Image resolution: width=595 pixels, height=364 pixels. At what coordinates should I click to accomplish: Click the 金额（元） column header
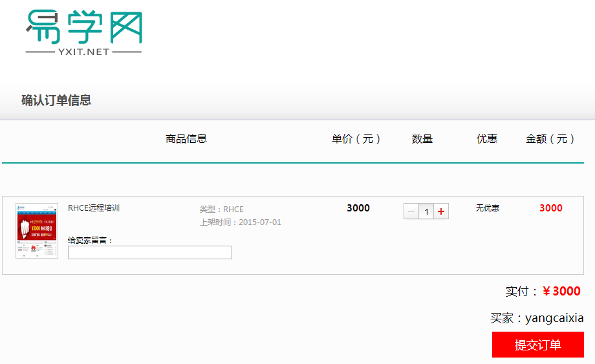(550, 139)
